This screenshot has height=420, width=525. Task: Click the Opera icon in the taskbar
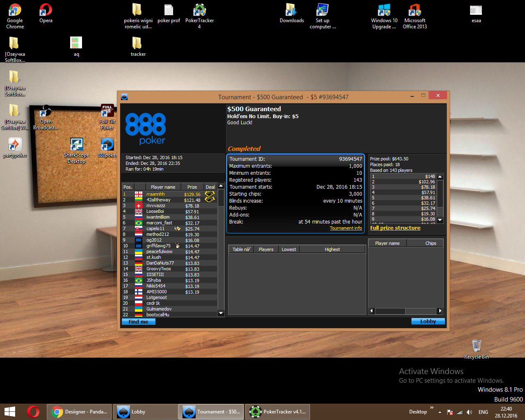[33, 411]
